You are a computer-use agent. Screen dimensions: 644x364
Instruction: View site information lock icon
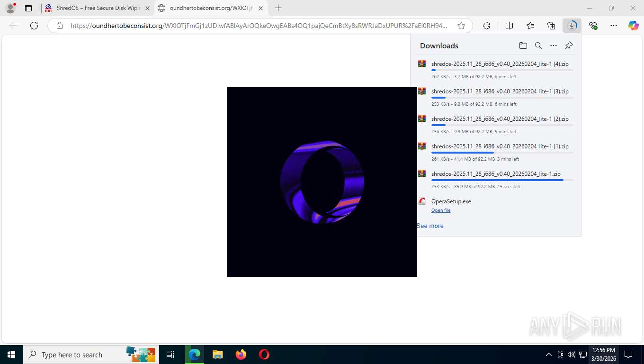click(60, 26)
